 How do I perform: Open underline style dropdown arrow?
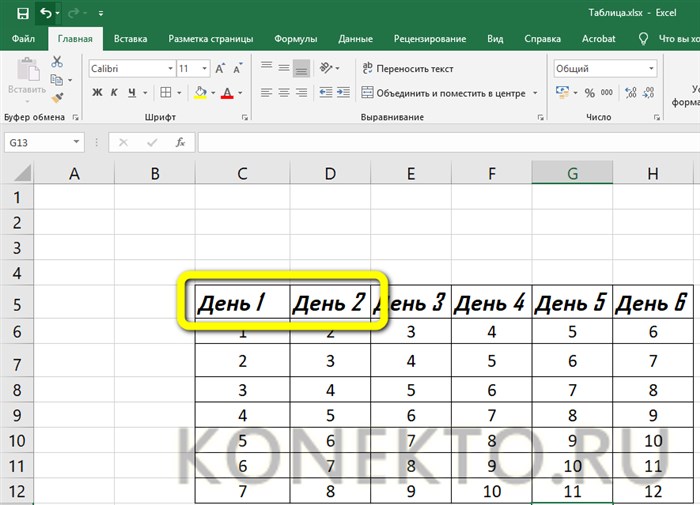(x=145, y=93)
